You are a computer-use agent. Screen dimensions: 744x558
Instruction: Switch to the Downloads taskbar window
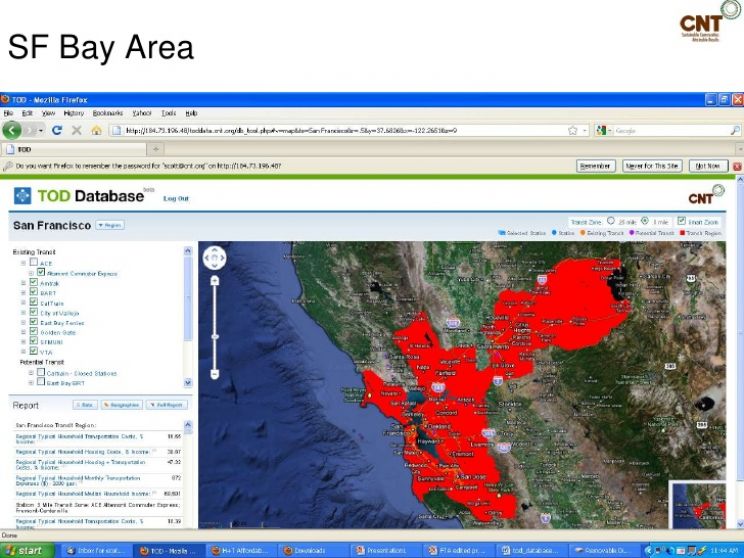click(314, 550)
